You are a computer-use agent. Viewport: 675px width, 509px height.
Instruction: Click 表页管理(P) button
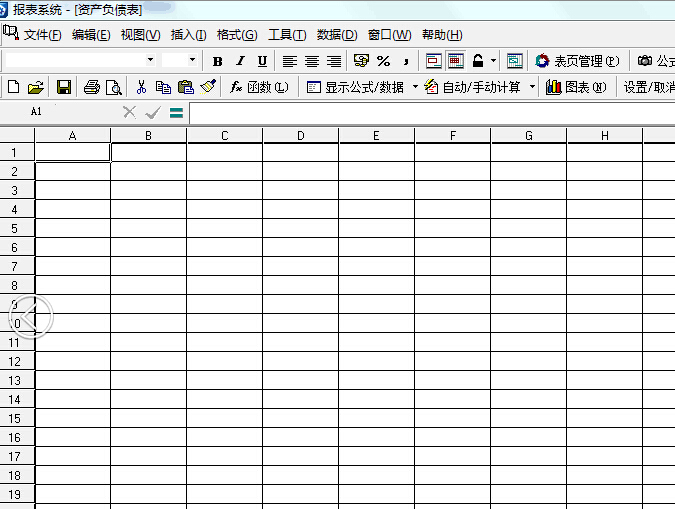pos(577,61)
